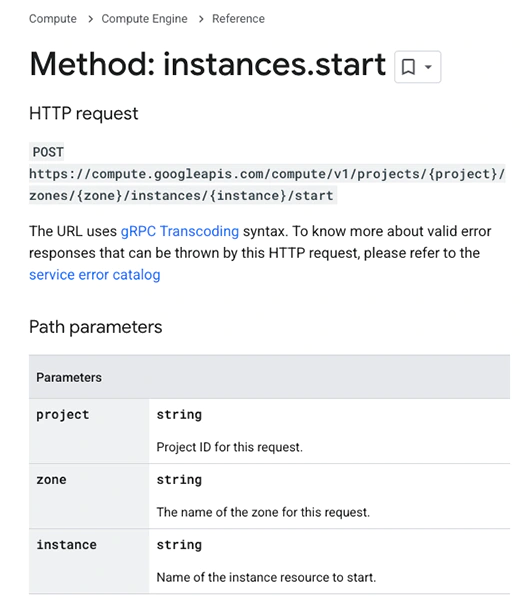Click 'Name of the instance resource' description
Screen dimensions: 530x616
click(x=266, y=577)
